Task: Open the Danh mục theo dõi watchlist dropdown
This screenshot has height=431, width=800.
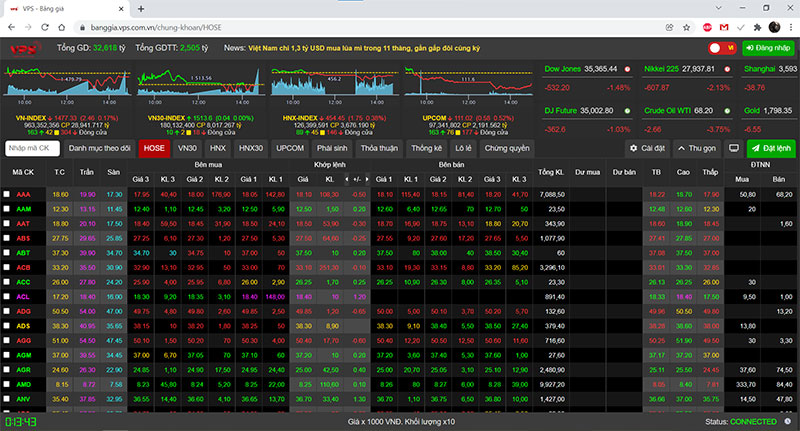Action: pyautogui.click(x=100, y=148)
